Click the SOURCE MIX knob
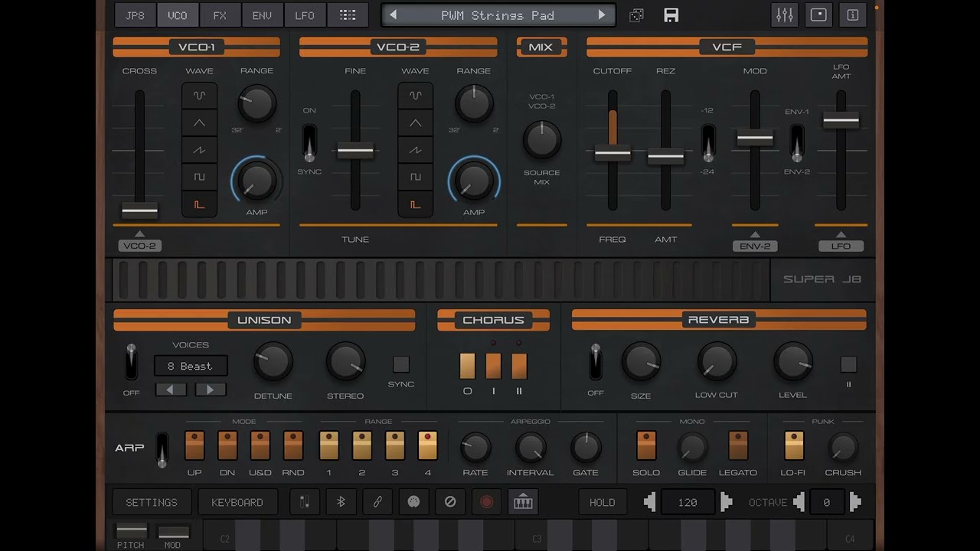The width and height of the screenshot is (980, 551). pos(541,140)
